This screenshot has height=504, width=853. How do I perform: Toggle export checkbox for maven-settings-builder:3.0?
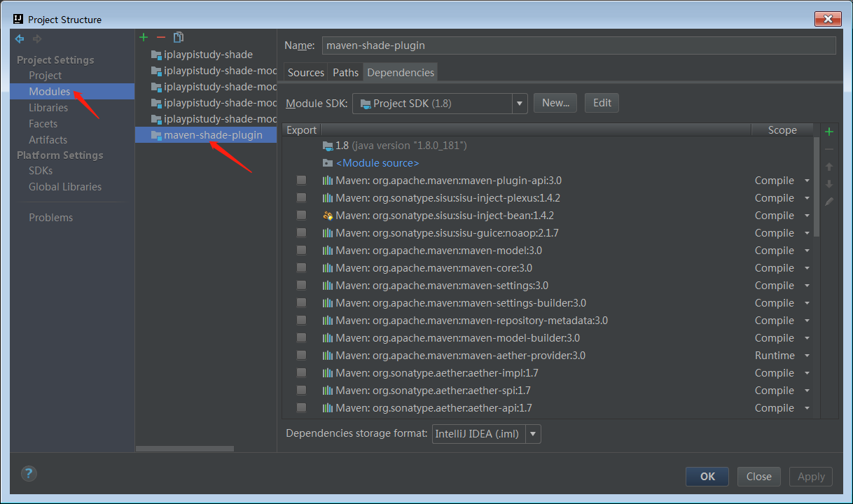[x=301, y=302]
